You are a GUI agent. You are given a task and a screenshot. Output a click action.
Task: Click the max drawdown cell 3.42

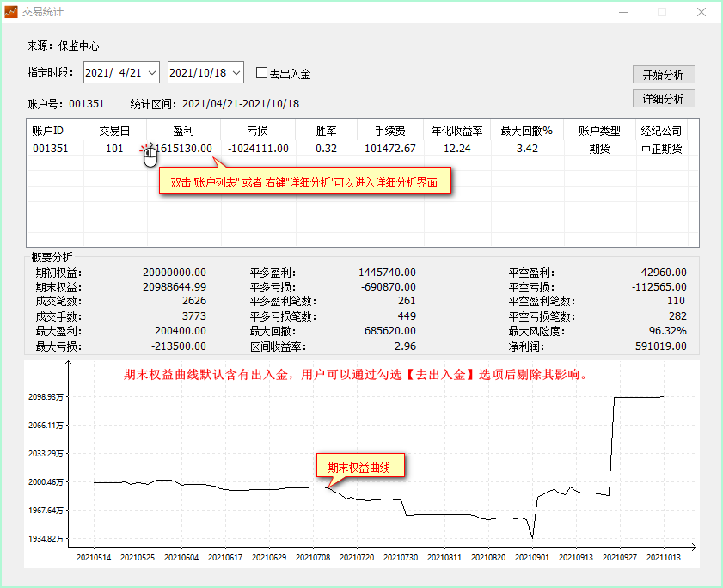(527, 149)
